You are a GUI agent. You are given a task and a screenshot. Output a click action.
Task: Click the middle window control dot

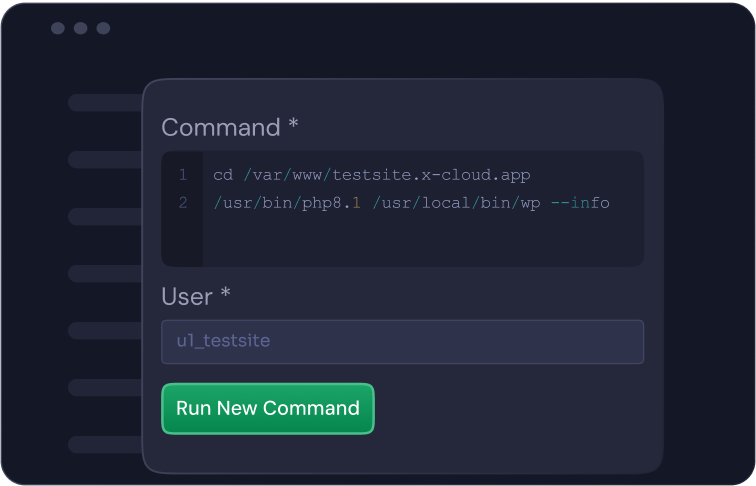81,28
